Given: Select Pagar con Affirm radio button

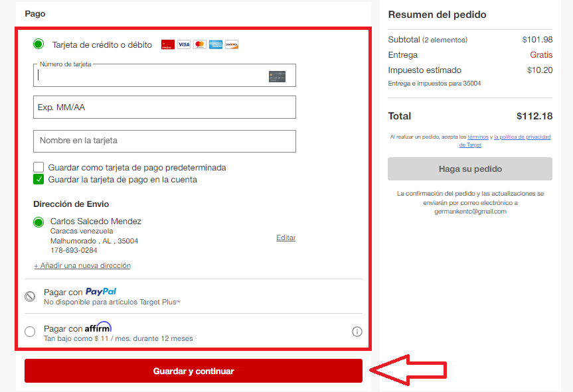Looking at the screenshot, I should pyautogui.click(x=30, y=332).
